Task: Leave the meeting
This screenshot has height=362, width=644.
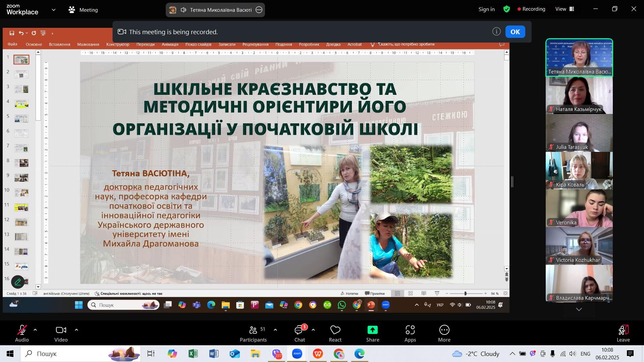Action: click(623, 334)
